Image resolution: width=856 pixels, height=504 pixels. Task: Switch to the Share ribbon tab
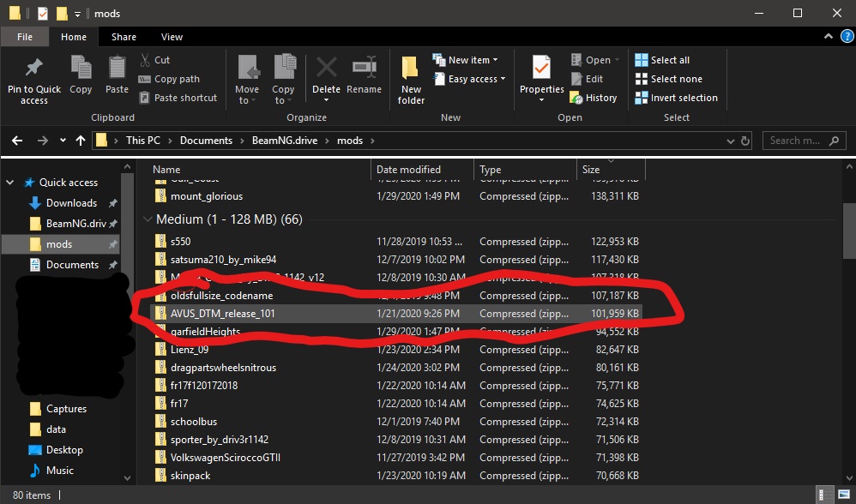pos(124,37)
